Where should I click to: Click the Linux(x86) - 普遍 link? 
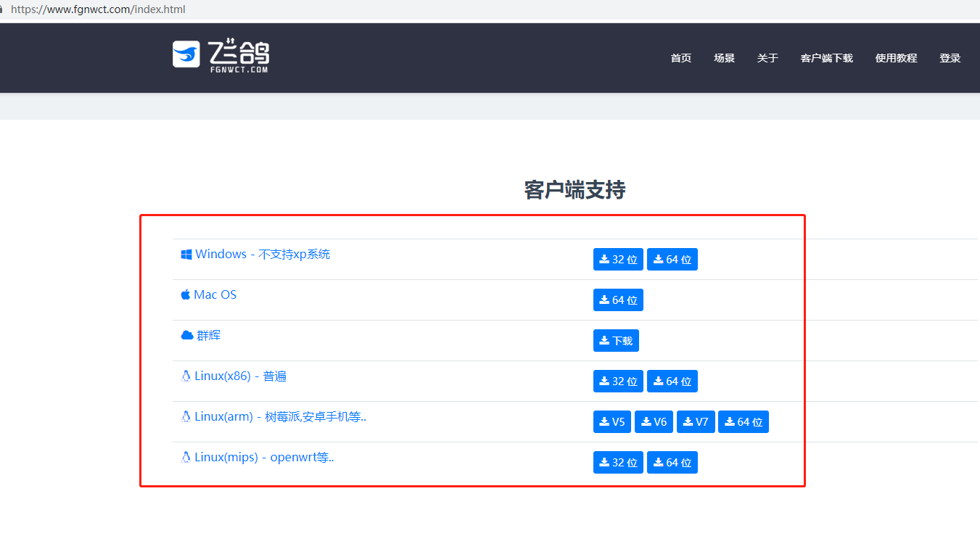pyautogui.click(x=241, y=376)
